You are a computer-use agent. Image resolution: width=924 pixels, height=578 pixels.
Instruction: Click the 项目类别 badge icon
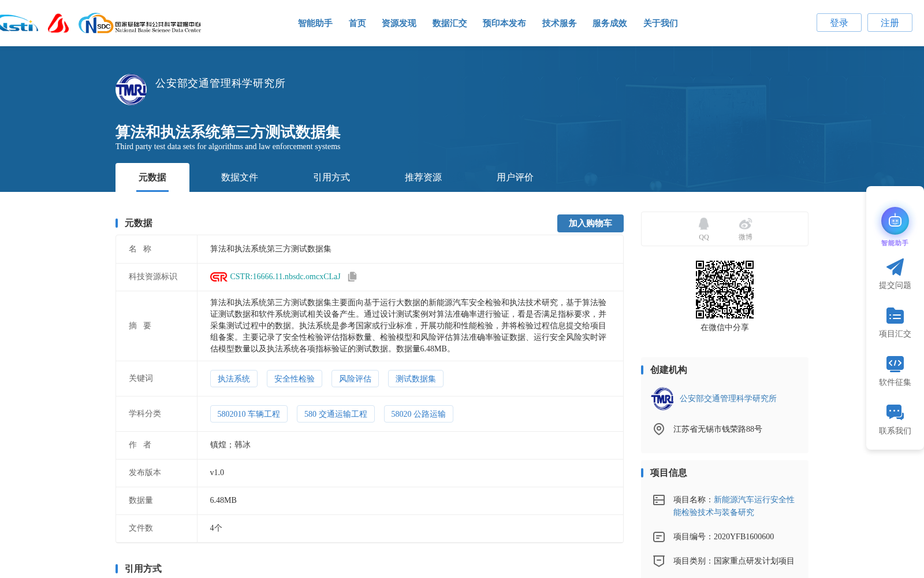(x=658, y=561)
